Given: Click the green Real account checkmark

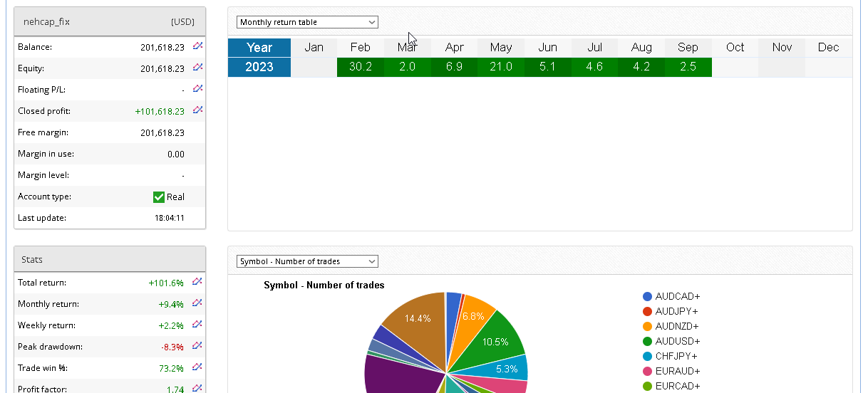Looking at the screenshot, I should pyautogui.click(x=159, y=197).
